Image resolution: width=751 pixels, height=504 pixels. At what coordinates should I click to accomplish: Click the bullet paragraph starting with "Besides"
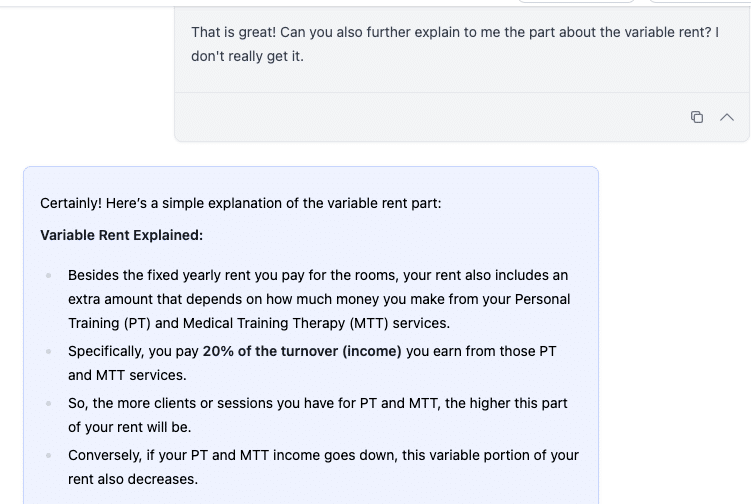(x=318, y=299)
